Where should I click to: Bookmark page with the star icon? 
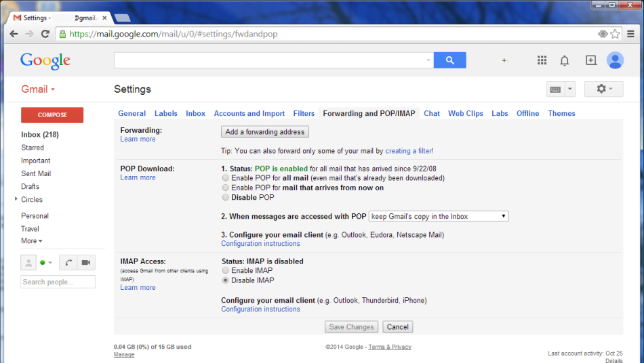pos(615,34)
